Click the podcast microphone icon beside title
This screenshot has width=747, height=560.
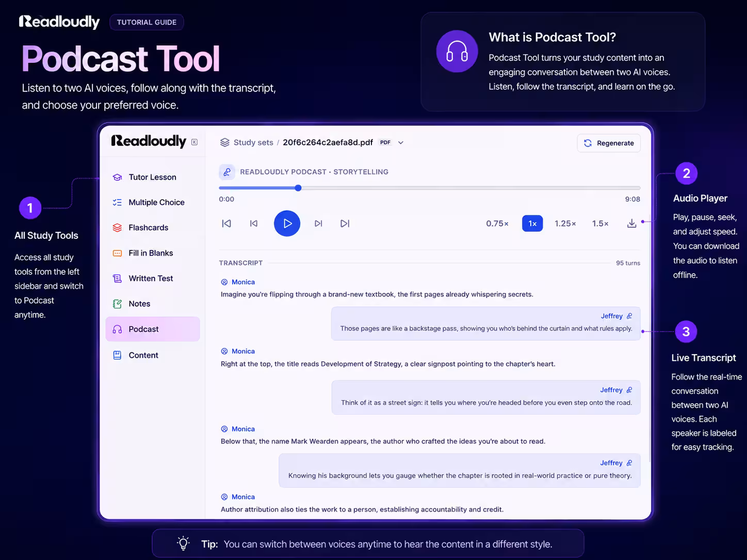(x=227, y=172)
